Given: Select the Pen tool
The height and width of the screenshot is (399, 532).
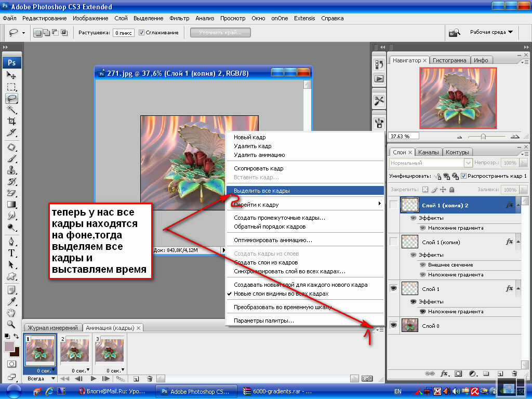Looking at the screenshot, I should pyautogui.click(x=11, y=242).
